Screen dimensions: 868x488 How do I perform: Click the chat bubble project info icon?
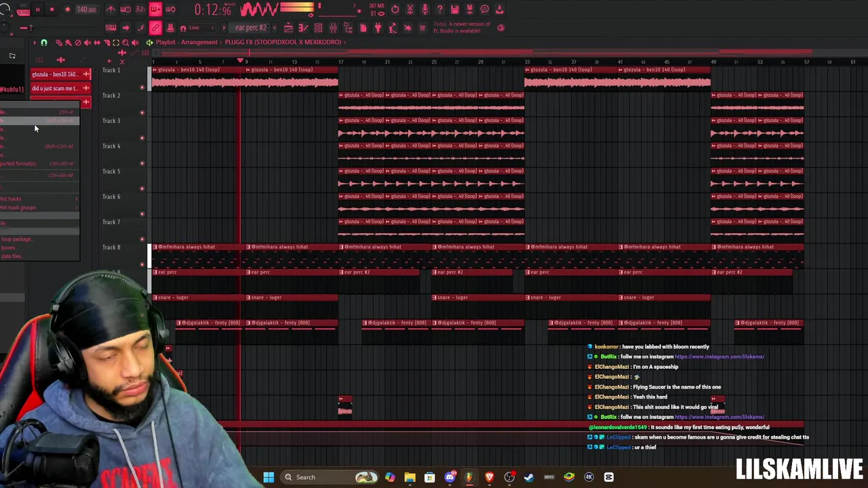tap(484, 9)
